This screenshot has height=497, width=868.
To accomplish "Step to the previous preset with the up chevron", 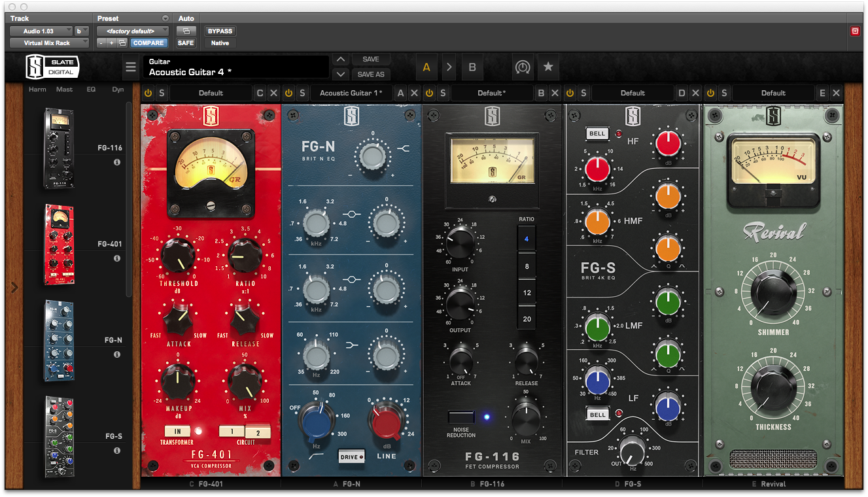I will click(341, 60).
